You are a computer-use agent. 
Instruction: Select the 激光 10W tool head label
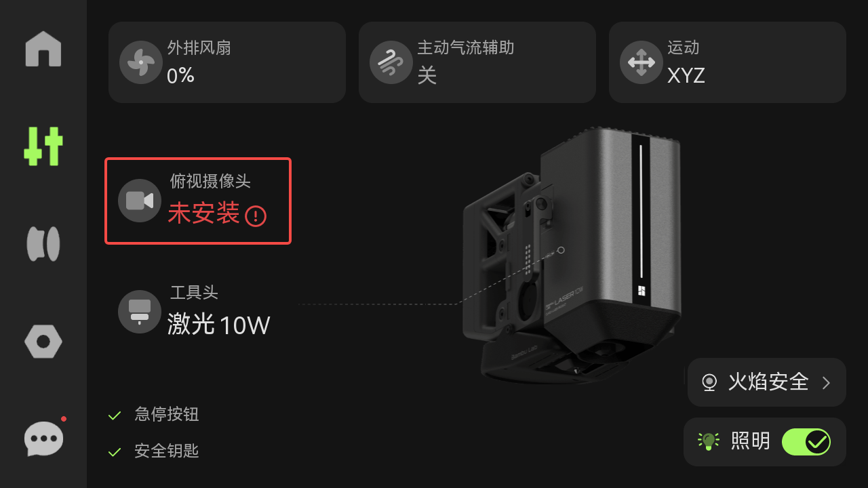coord(218,325)
